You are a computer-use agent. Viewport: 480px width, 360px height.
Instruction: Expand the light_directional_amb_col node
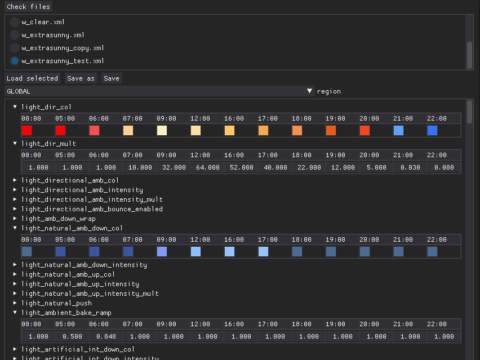(15, 180)
